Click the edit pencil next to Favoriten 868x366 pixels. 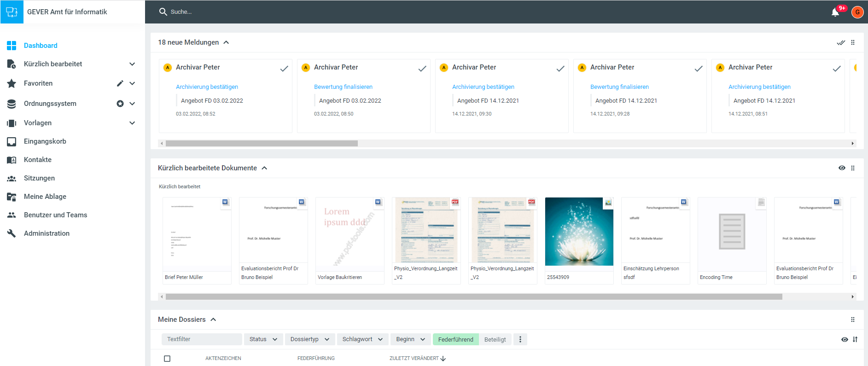click(x=120, y=83)
